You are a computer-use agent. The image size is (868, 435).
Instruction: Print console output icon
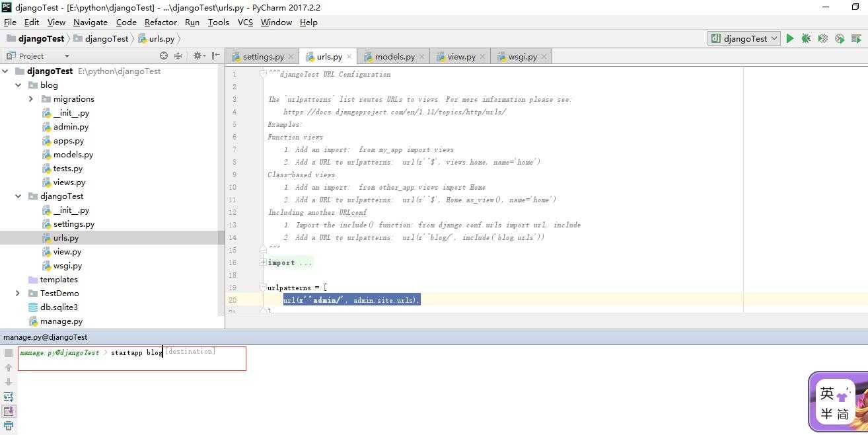point(9,426)
